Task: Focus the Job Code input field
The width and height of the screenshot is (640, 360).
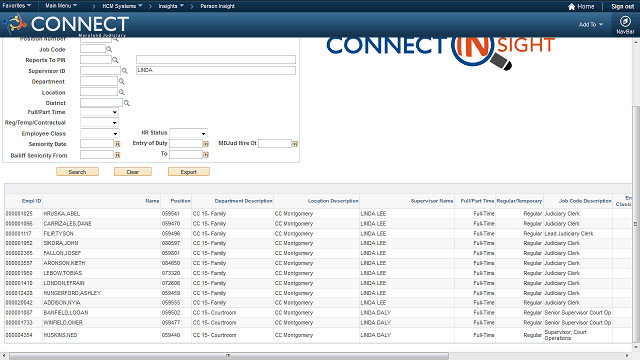Action: pos(93,49)
